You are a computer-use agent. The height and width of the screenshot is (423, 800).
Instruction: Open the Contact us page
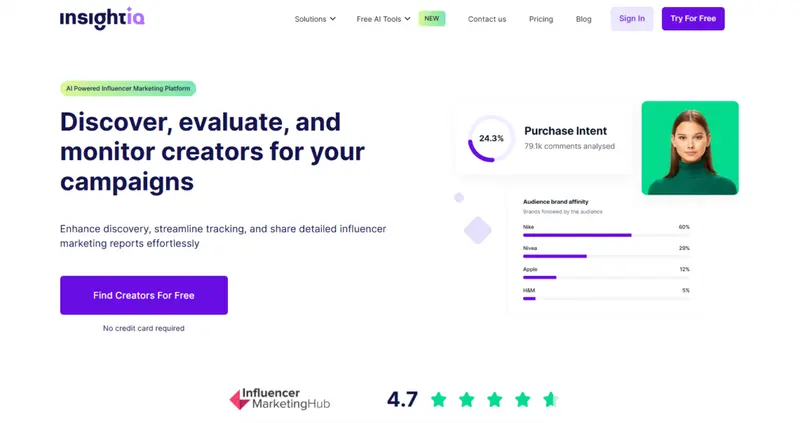coord(487,19)
